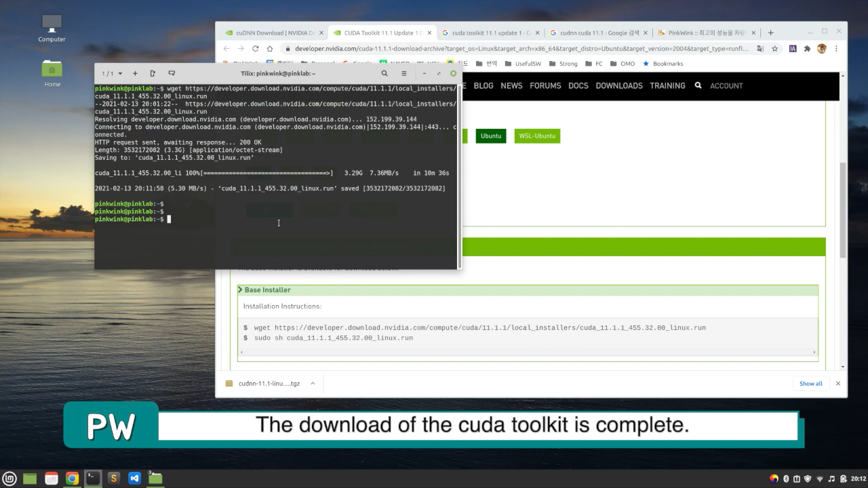Switch to 'cuda toolkit 11.1 update 1' Google tab
The width and height of the screenshot is (868, 488).
click(492, 33)
